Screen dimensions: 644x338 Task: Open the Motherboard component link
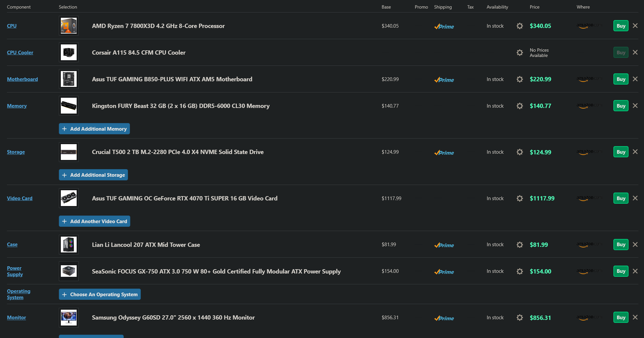coord(22,79)
